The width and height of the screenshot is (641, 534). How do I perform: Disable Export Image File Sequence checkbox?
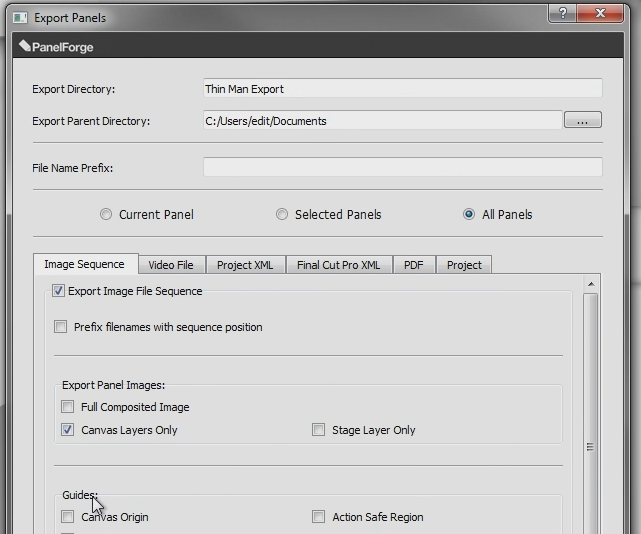58,291
